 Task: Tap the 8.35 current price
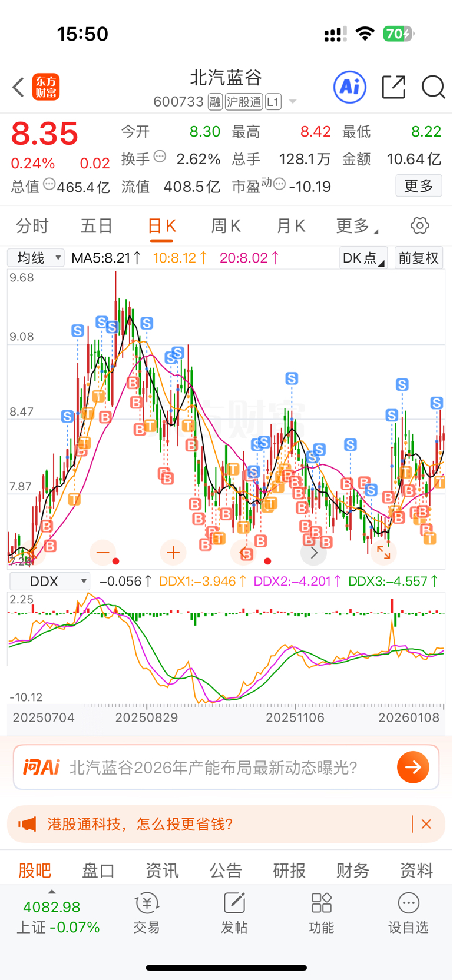point(45,134)
